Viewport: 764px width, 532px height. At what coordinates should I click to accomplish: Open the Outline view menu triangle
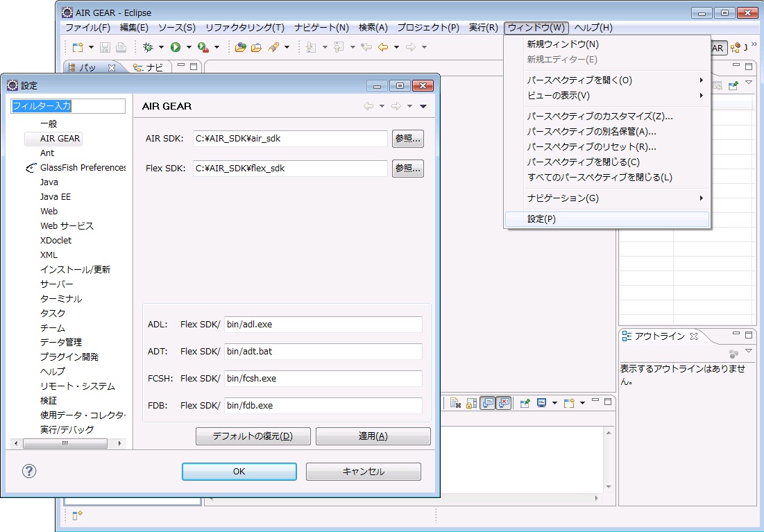click(749, 351)
